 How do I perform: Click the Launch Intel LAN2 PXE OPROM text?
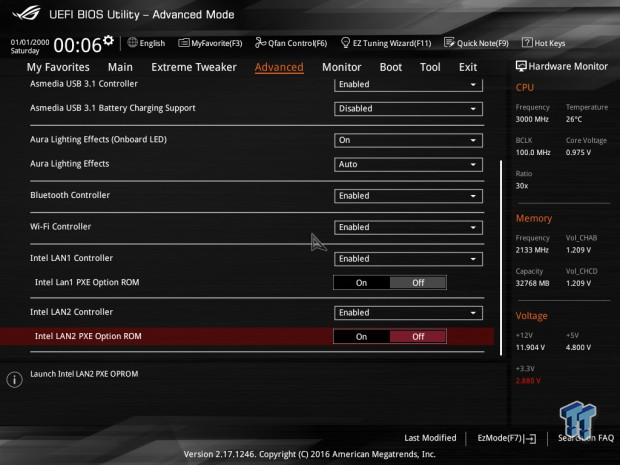point(84,374)
